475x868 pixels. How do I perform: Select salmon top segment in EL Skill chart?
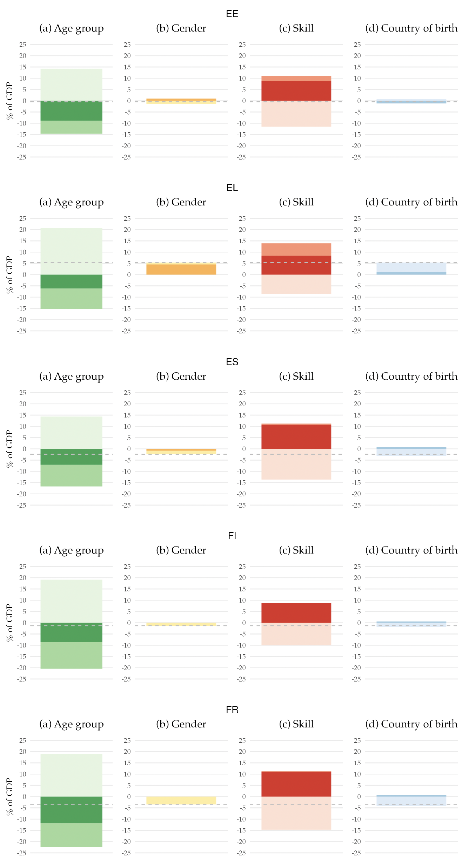296,249
